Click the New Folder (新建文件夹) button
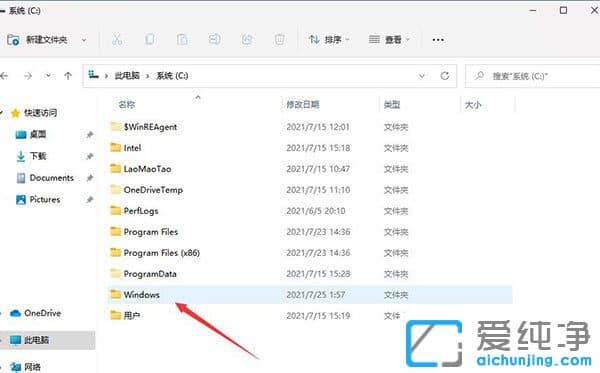The width and height of the screenshot is (600, 373). [37, 40]
